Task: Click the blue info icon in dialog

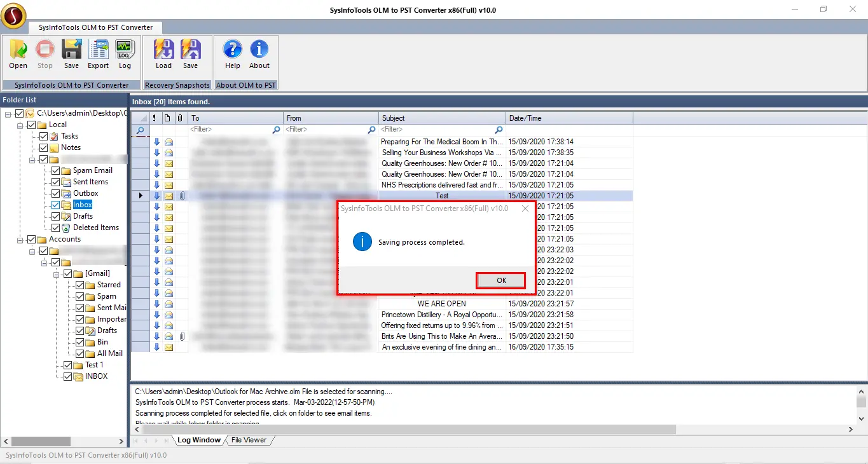Action: point(362,242)
